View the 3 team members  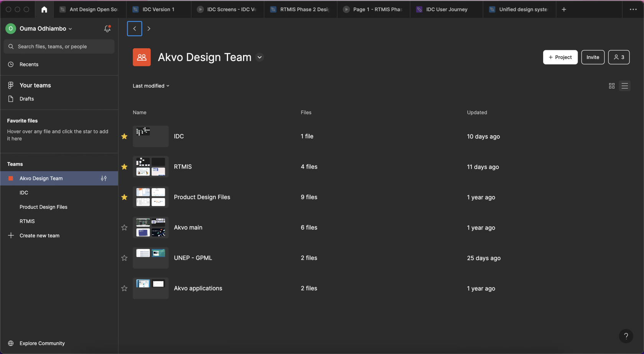coord(619,57)
